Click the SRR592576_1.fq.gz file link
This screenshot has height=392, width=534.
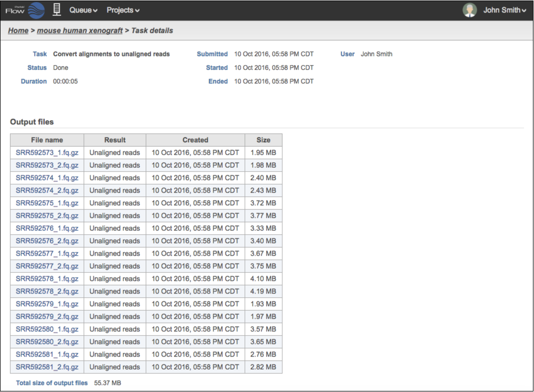pyautogui.click(x=47, y=228)
